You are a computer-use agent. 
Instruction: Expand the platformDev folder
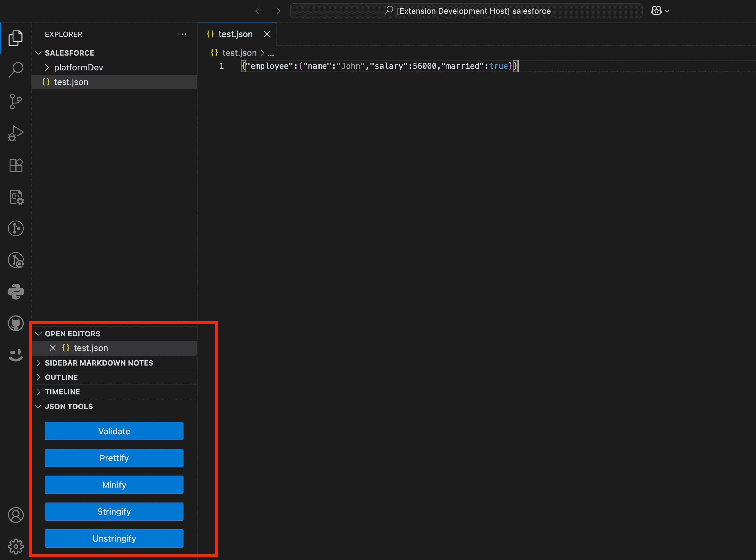78,67
